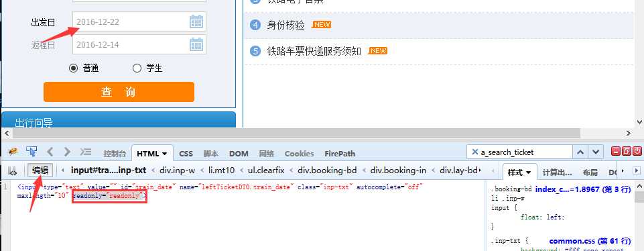Select breadcrumb div.booking-in
This screenshot has height=251, width=644.
click(x=398, y=170)
